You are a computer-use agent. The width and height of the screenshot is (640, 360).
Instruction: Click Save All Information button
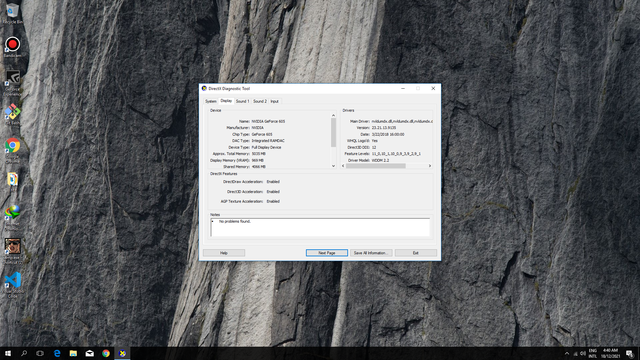(371, 253)
